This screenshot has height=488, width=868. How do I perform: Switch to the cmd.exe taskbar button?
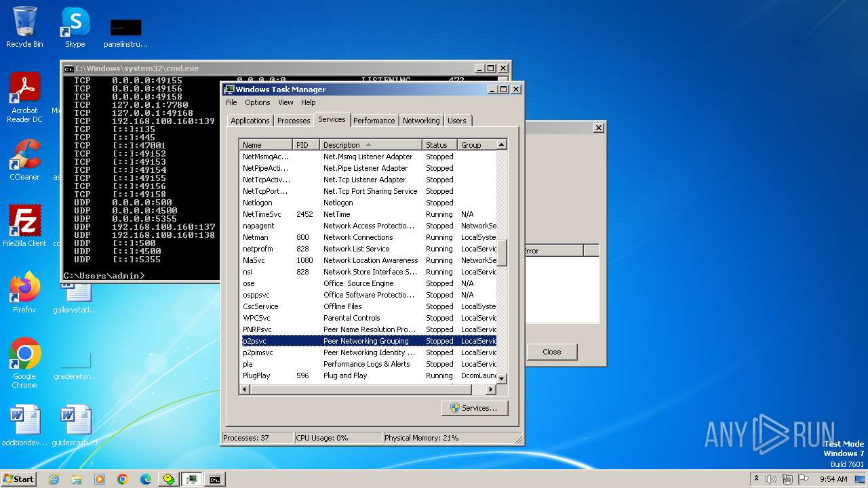pos(215,479)
